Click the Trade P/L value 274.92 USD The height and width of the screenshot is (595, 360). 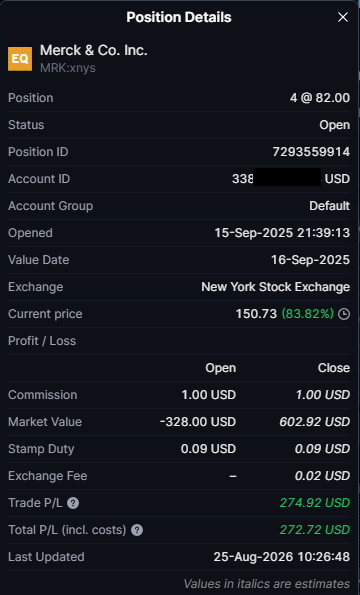315,503
